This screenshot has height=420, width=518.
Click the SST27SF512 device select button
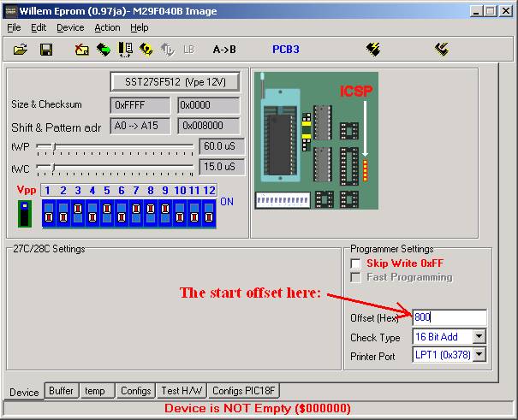(x=175, y=82)
